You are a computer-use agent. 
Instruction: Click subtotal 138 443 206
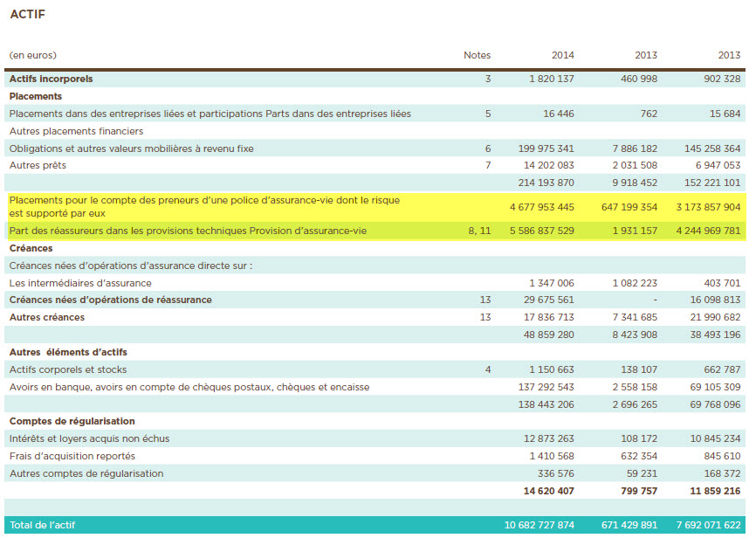(546, 404)
